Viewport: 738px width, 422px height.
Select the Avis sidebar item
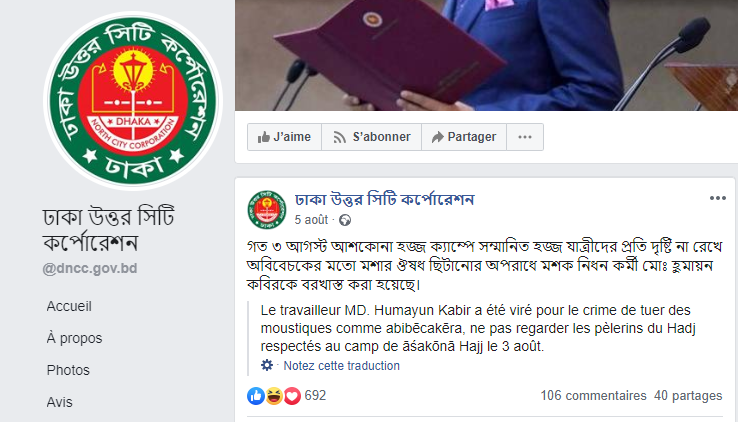59,402
